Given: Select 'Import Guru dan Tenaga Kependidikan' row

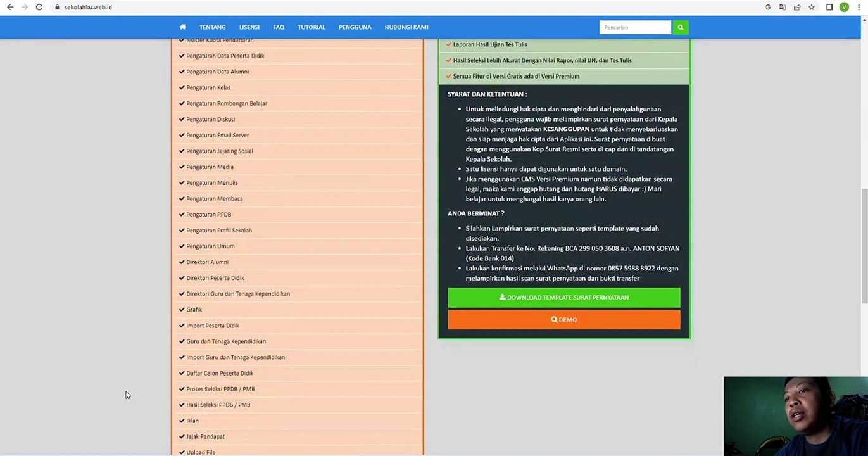Looking at the screenshot, I should click(298, 357).
